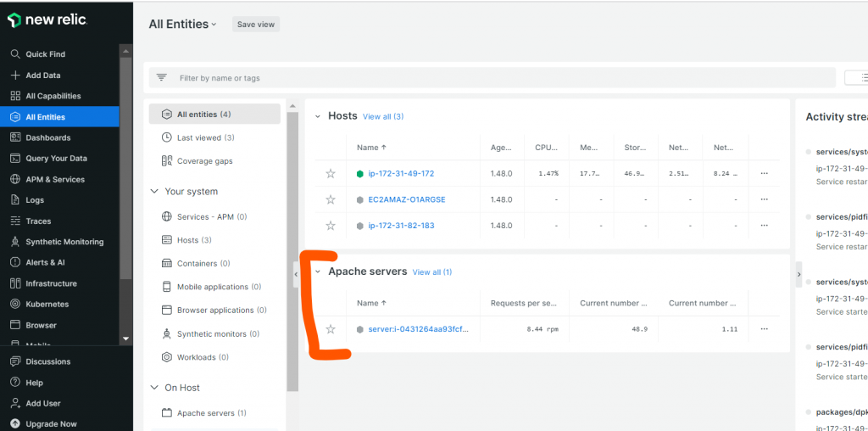Click the Alerts & AI sidebar icon
868x431 pixels.
click(15, 262)
